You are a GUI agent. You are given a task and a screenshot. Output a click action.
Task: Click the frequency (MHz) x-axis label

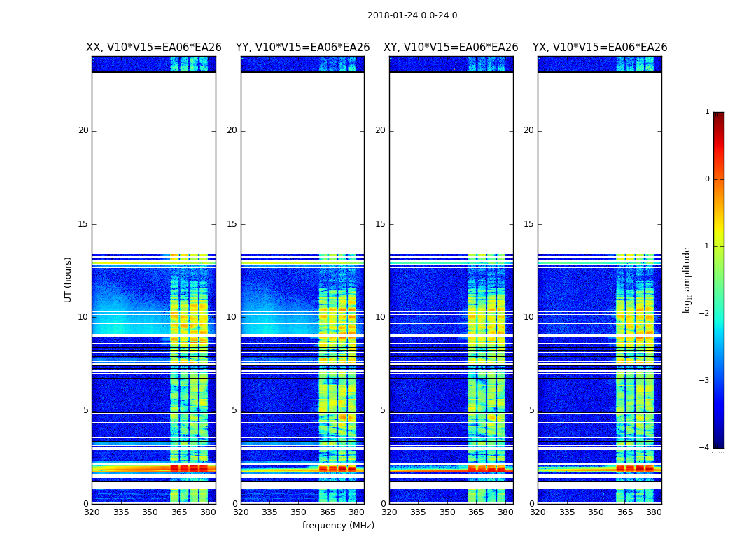pos(338,526)
